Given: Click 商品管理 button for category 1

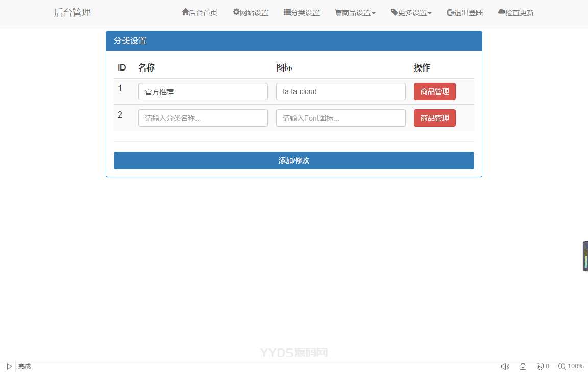Looking at the screenshot, I should click(434, 92).
